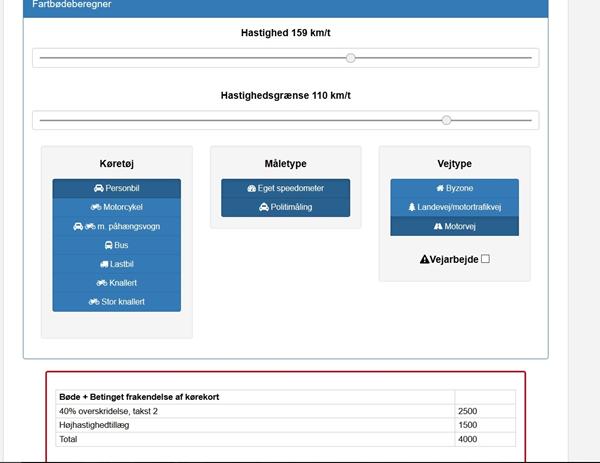
Task: Enable the Vejarbejde checkbox
Action: coord(486,259)
